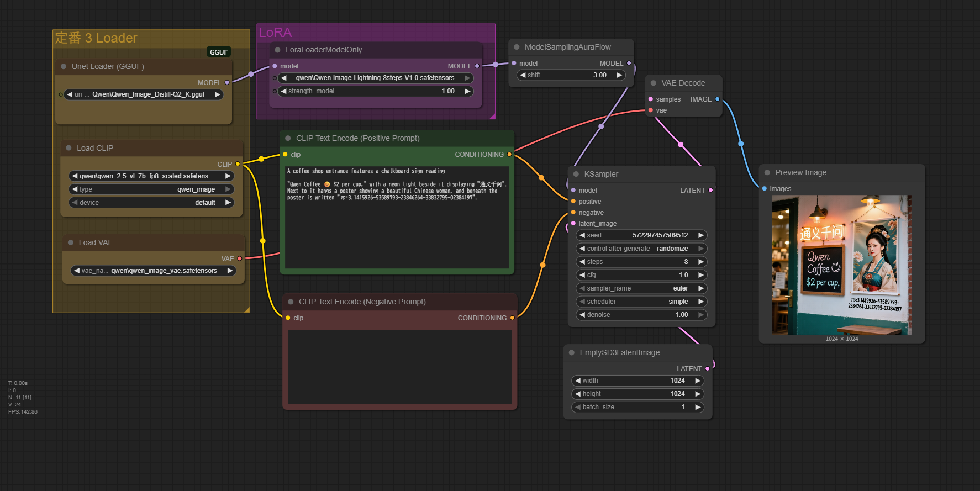Image resolution: width=980 pixels, height=491 pixels.
Task: Toggle the Load VAE node collapse dot
Action: click(x=71, y=242)
